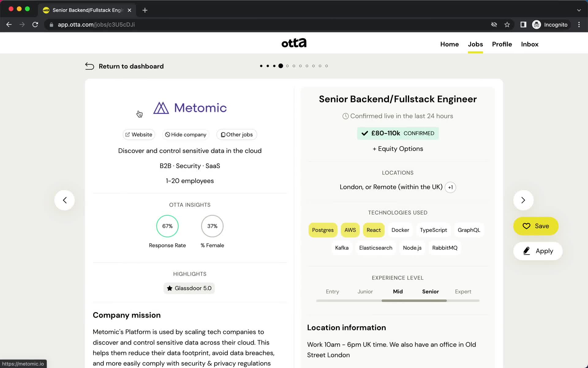The height and width of the screenshot is (368, 588).
Task: Select the Postgres technology tag
Action: tap(323, 230)
